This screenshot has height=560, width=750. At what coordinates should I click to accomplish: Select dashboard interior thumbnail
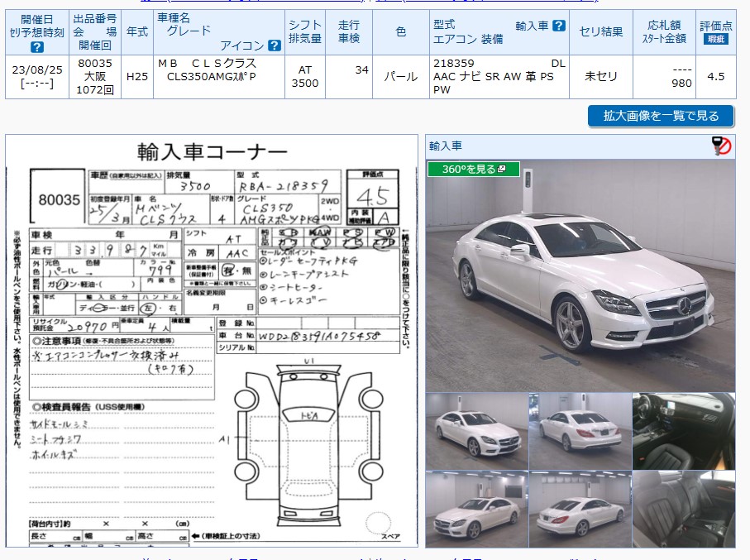[684, 431]
